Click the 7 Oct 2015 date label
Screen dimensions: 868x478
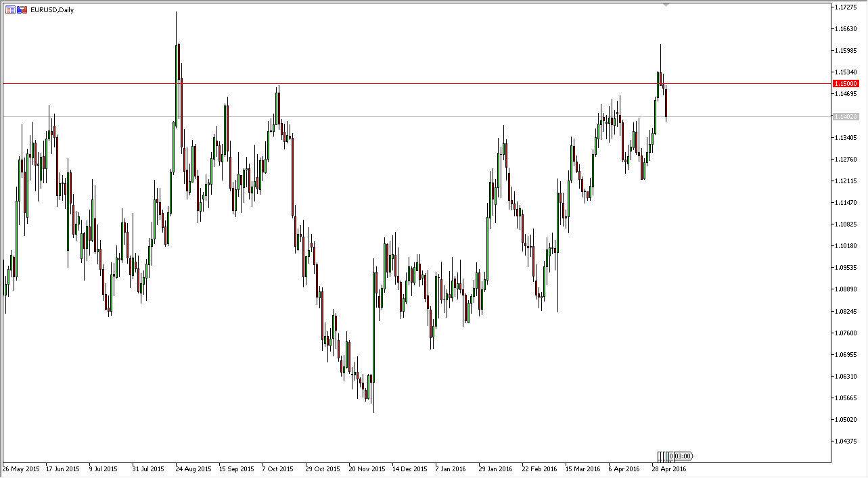point(278,469)
